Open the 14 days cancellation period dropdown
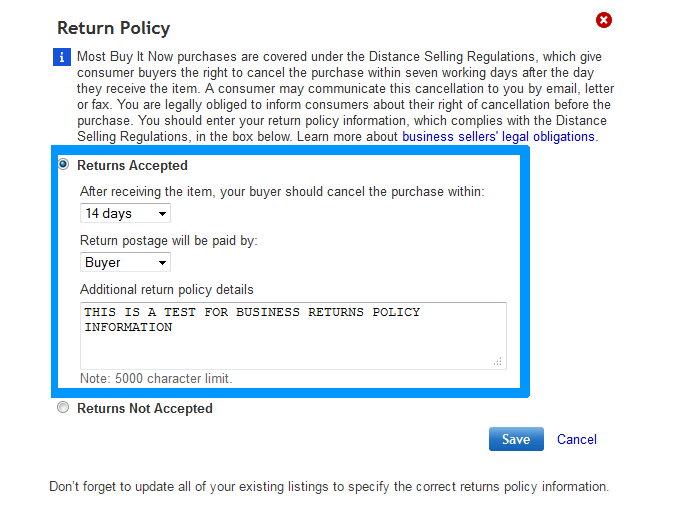 tap(126, 213)
